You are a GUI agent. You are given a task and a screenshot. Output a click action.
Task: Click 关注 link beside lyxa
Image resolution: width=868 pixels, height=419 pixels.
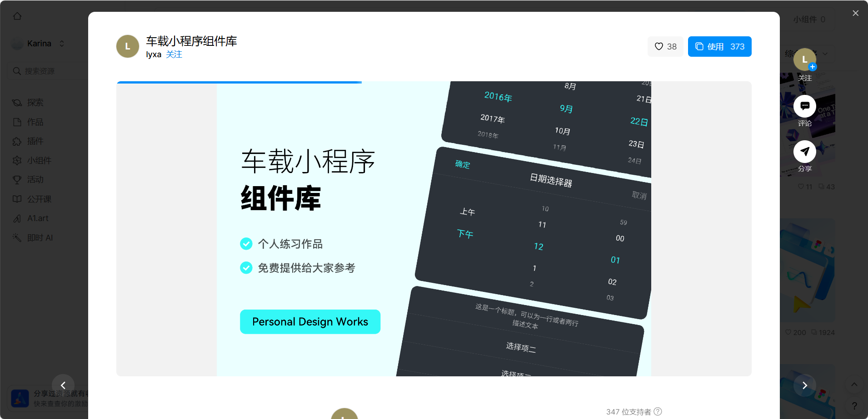[x=174, y=54]
